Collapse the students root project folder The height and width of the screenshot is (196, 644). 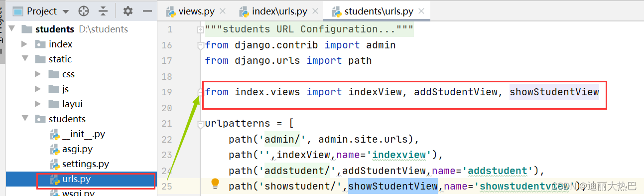click(x=12, y=29)
